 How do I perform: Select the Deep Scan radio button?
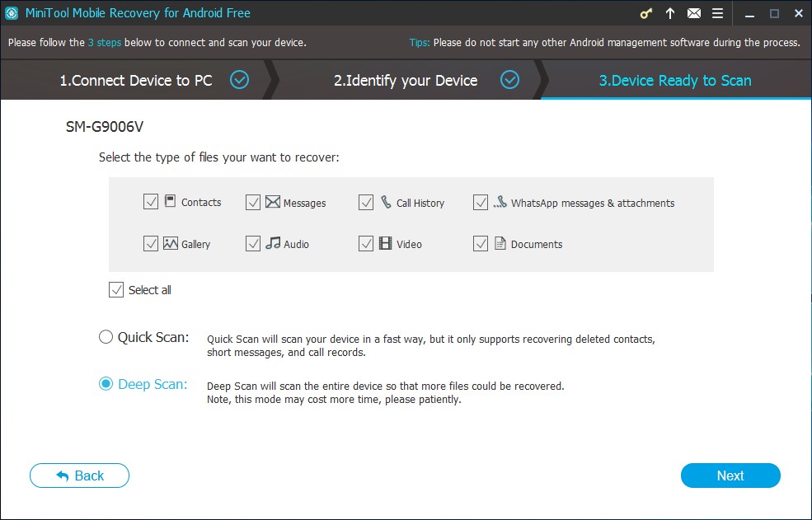[106, 384]
